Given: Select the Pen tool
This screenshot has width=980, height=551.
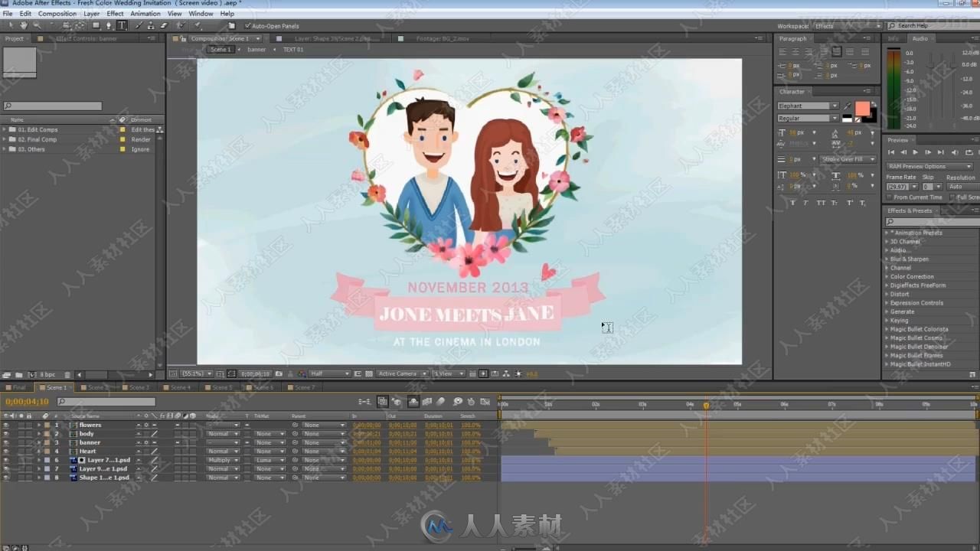Looking at the screenshot, I should pos(108,25).
